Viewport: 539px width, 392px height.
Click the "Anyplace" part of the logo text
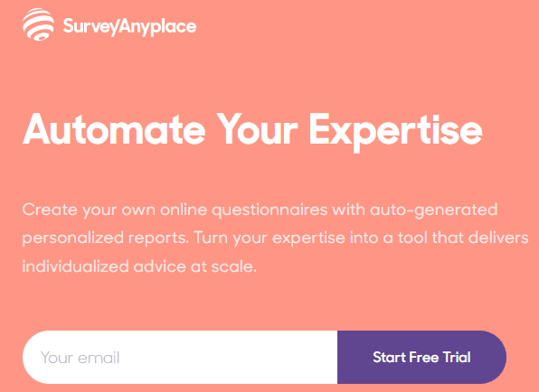pos(157,27)
